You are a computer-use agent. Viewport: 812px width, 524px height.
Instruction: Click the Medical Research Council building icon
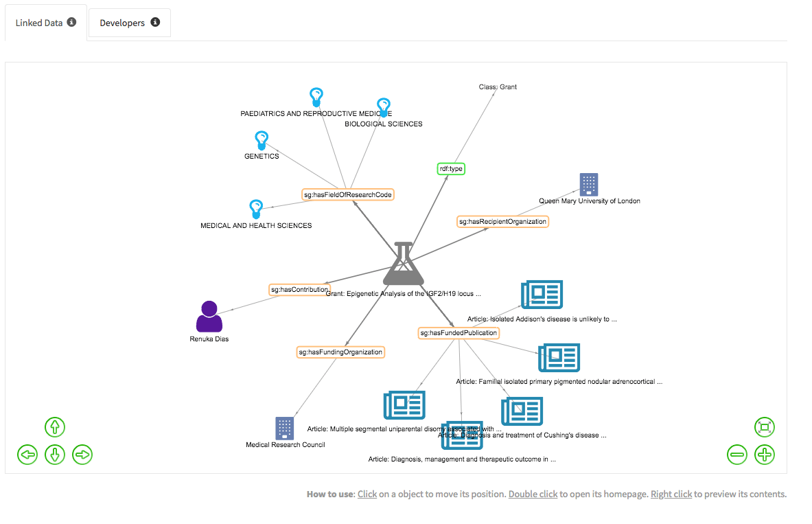[284, 428]
